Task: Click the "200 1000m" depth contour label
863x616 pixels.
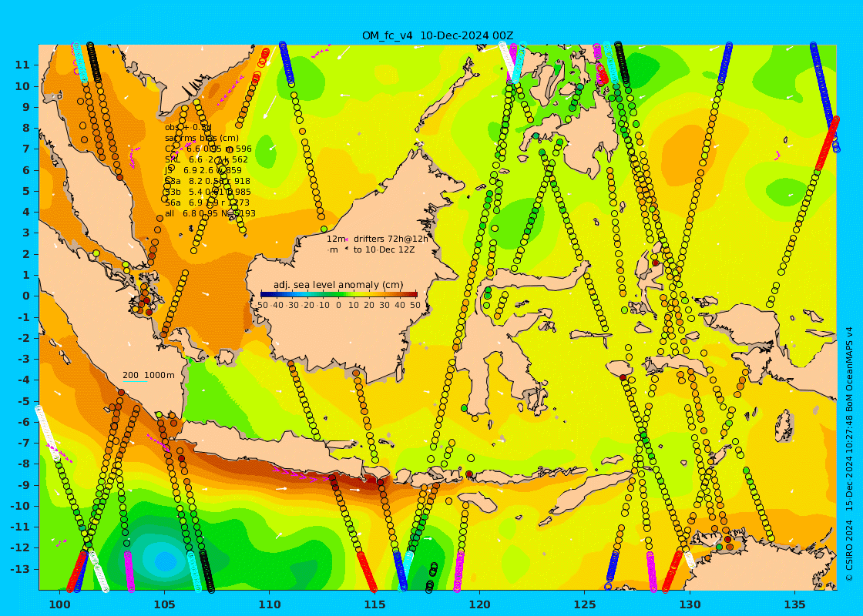Action: pyautogui.click(x=148, y=375)
